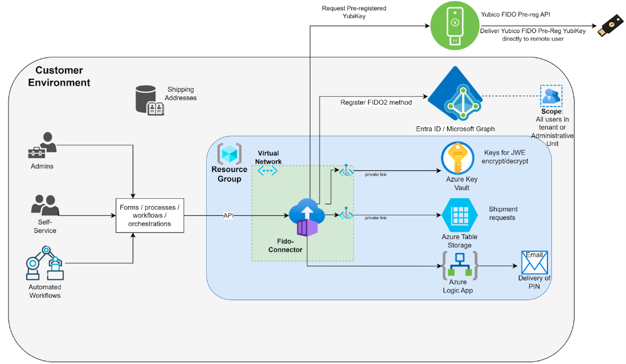The image size is (626, 364).
Task: Click the Resource Group cube icon
Action: click(x=230, y=154)
